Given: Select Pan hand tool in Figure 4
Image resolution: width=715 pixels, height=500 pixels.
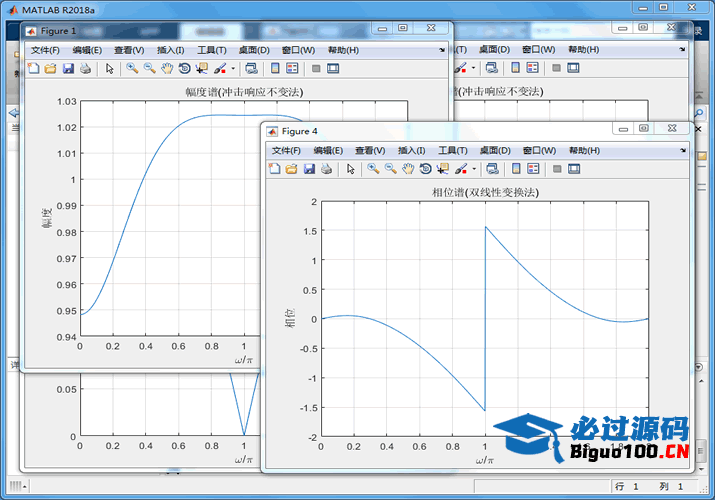Looking at the screenshot, I should pyautogui.click(x=409, y=169).
